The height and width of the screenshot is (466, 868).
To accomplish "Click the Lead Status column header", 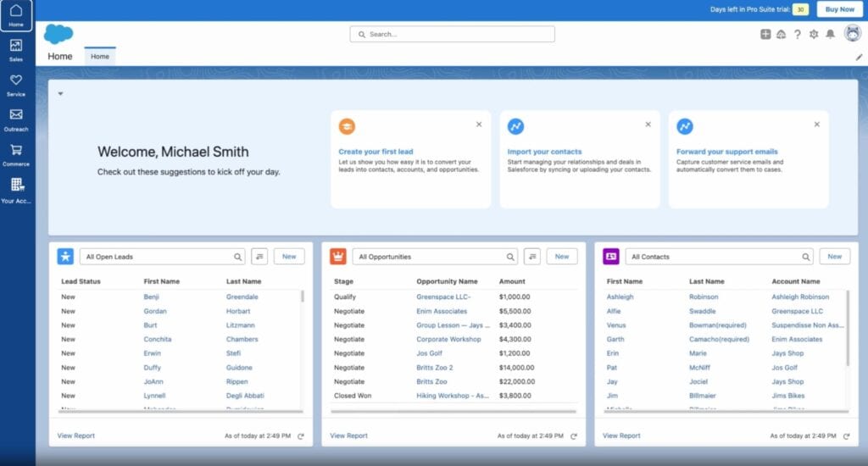I will tap(81, 281).
